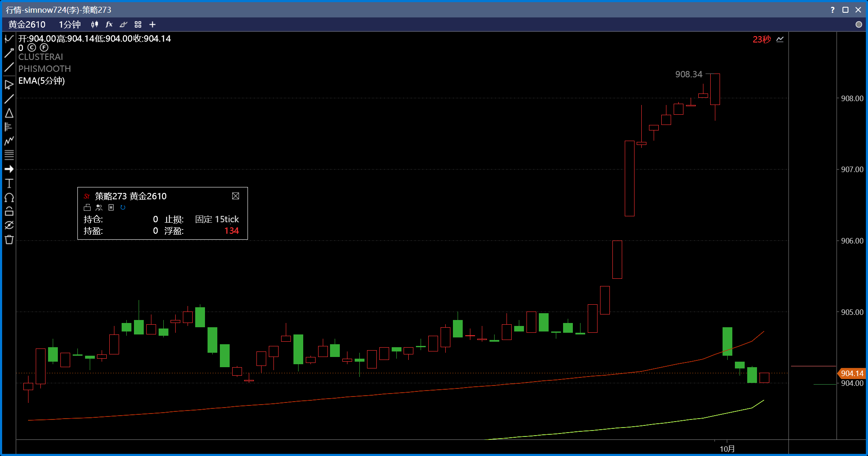Toggle the circled F indicator button
868x456 pixels.
(x=44, y=48)
